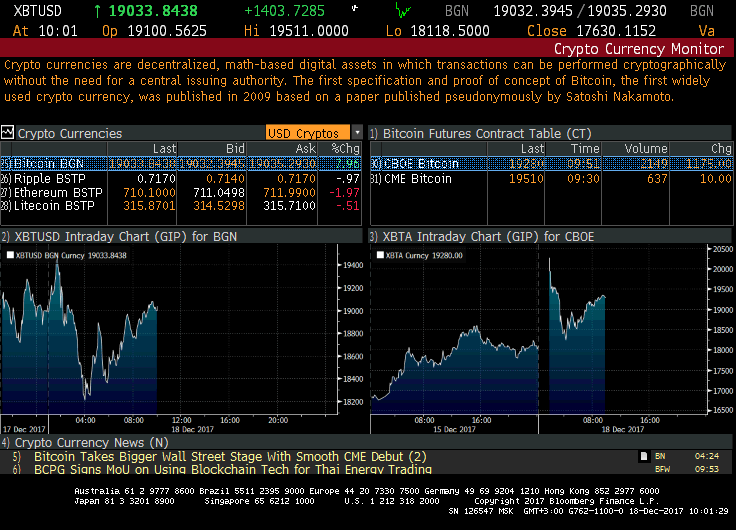The width and height of the screenshot is (736, 530).
Task: Click inside the XBTA CBOE chart area
Action: point(538,329)
